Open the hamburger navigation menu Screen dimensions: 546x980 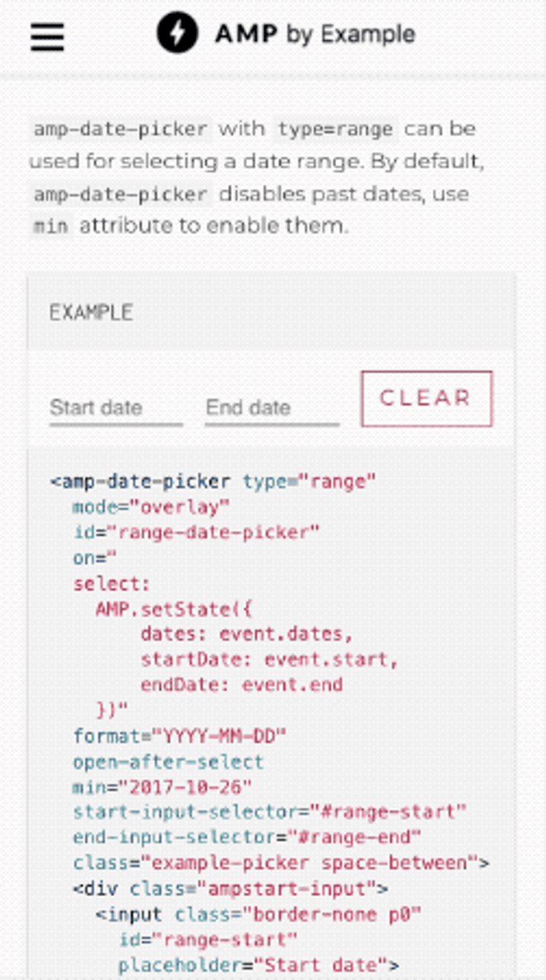(46, 34)
